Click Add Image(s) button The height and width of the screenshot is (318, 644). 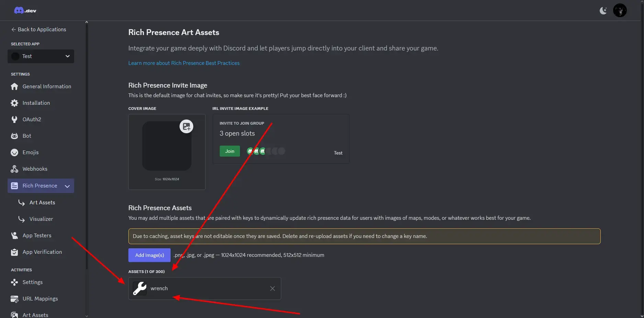click(x=149, y=255)
